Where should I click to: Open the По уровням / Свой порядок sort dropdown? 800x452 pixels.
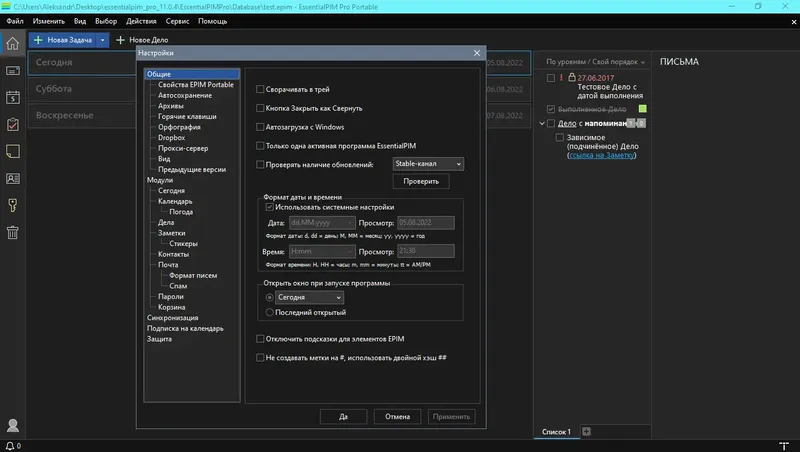pyautogui.click(x=595, y=62)
